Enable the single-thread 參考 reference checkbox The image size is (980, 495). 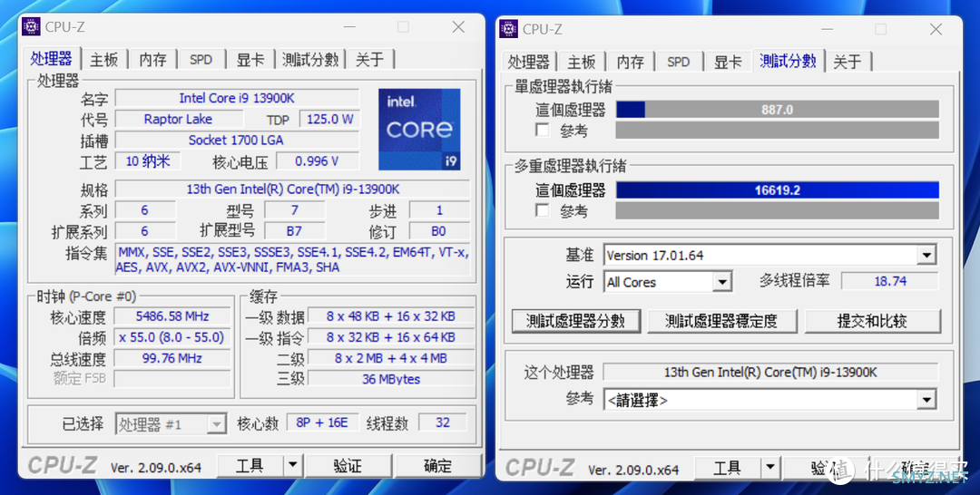click(x=543, y=131)
